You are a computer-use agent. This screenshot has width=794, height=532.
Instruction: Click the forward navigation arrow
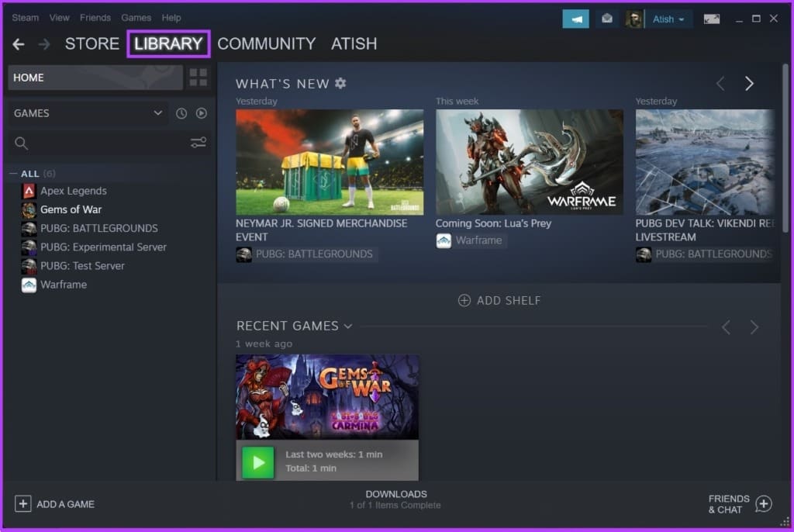[x=44, y=44]
